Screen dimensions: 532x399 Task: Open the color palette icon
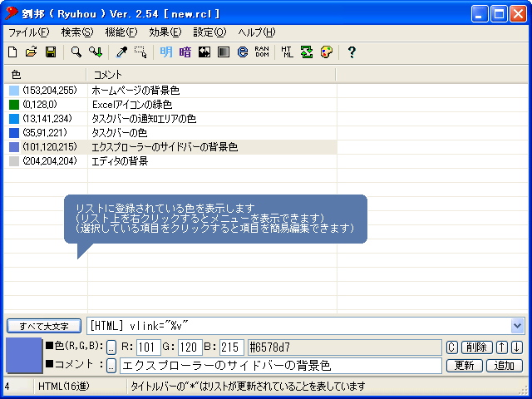327,52
